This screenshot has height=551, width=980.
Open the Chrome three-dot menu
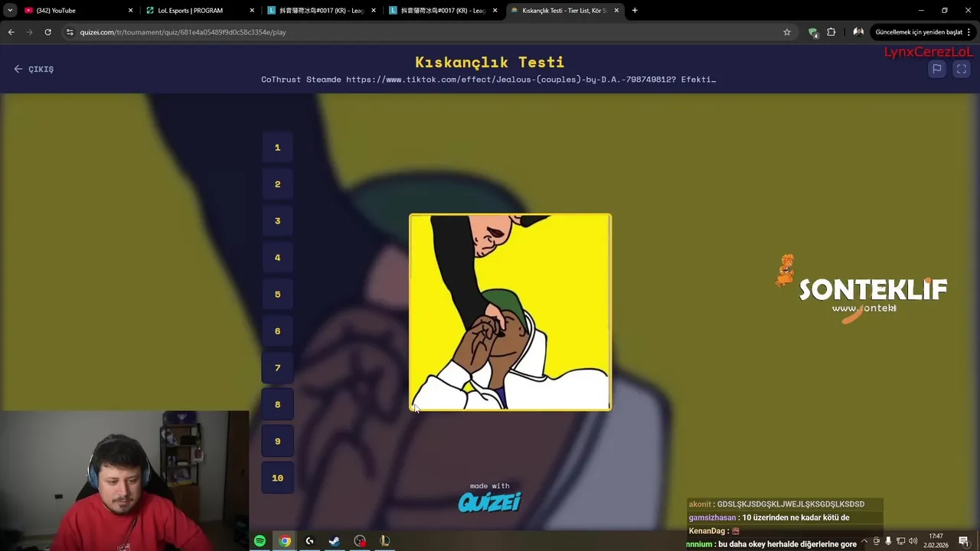pyautogui.click(x=970, y=32)
